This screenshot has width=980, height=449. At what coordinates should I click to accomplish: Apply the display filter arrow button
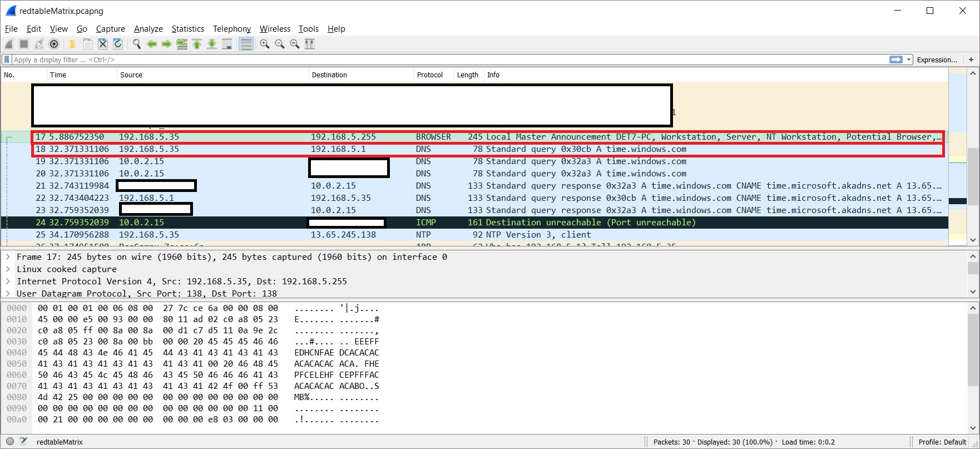895,60
